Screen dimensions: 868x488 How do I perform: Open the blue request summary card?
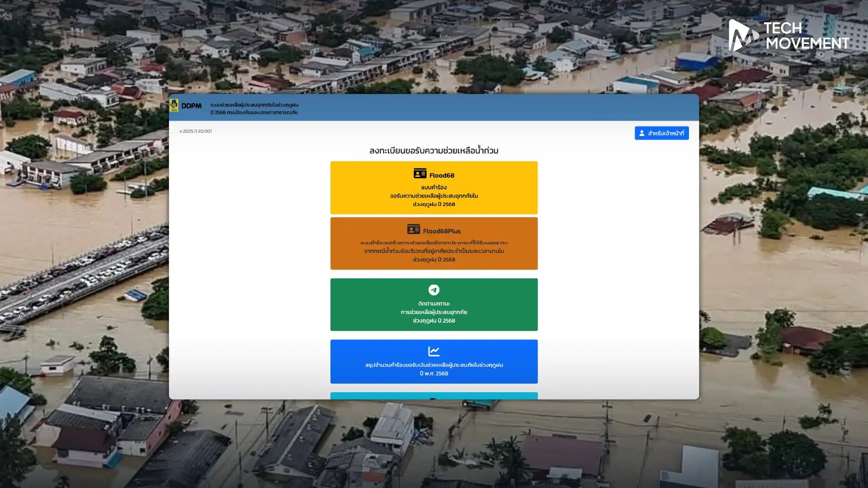434,368
